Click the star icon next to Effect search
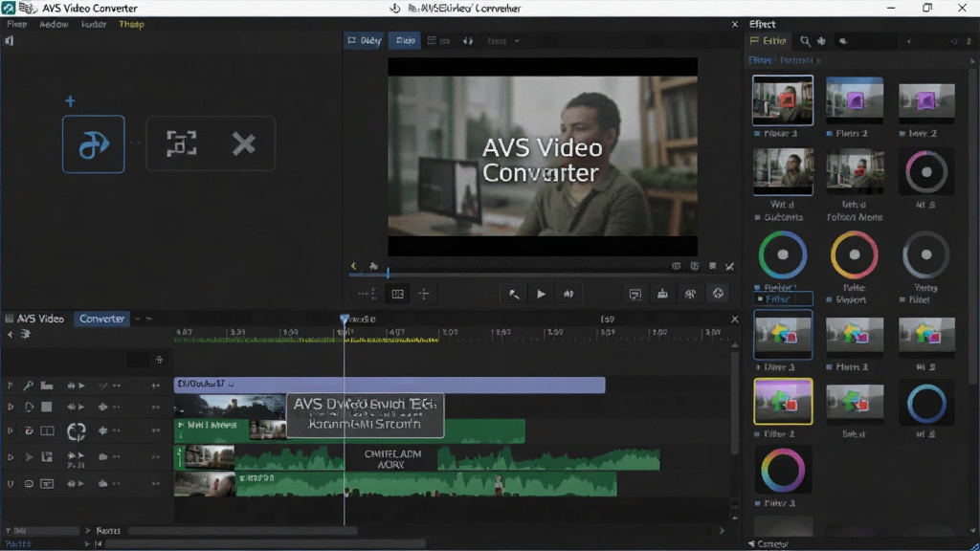This screenshot has height=551, width=980. point(821,41)
